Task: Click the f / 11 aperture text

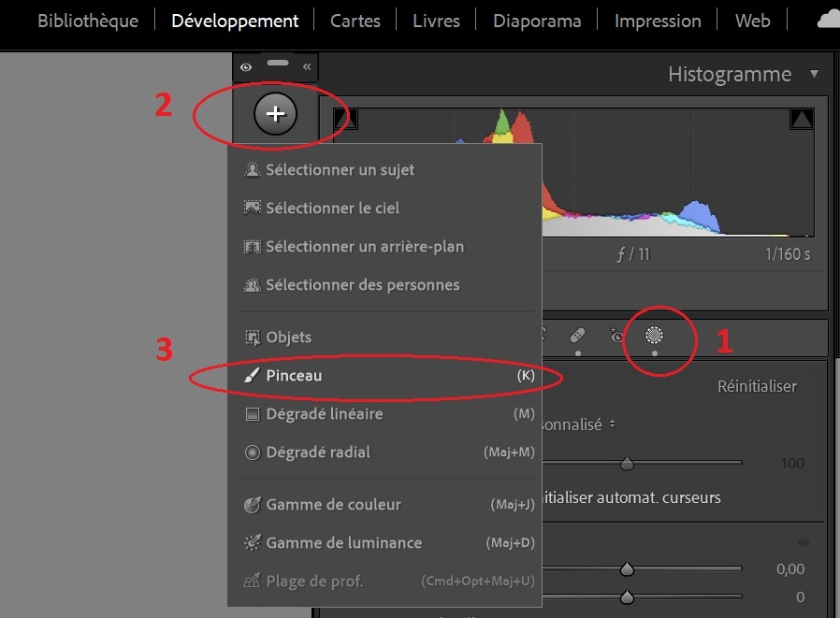Action: coord(633,254)
